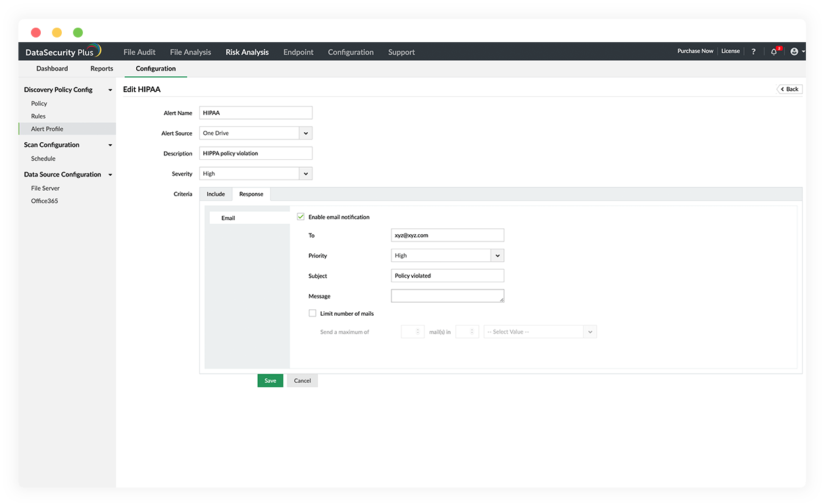Click the Save button
The image size is (825, 504).
270,380
